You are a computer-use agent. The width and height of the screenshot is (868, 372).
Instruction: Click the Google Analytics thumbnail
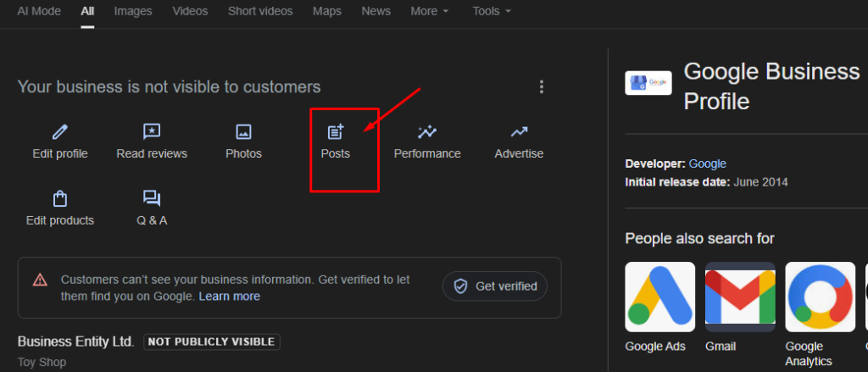pyautogui.click(x=820, y=297)
